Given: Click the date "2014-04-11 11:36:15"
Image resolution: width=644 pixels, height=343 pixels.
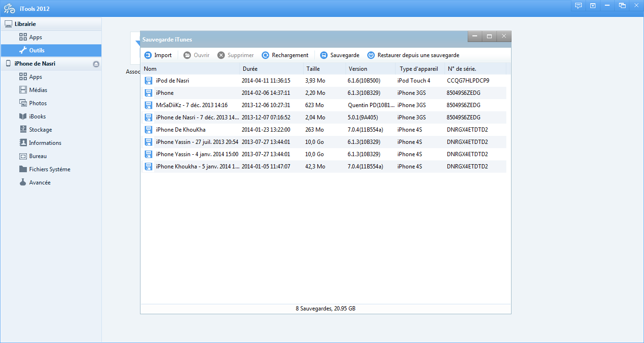Looking at the screenshot, I should (x=266, y=81).
